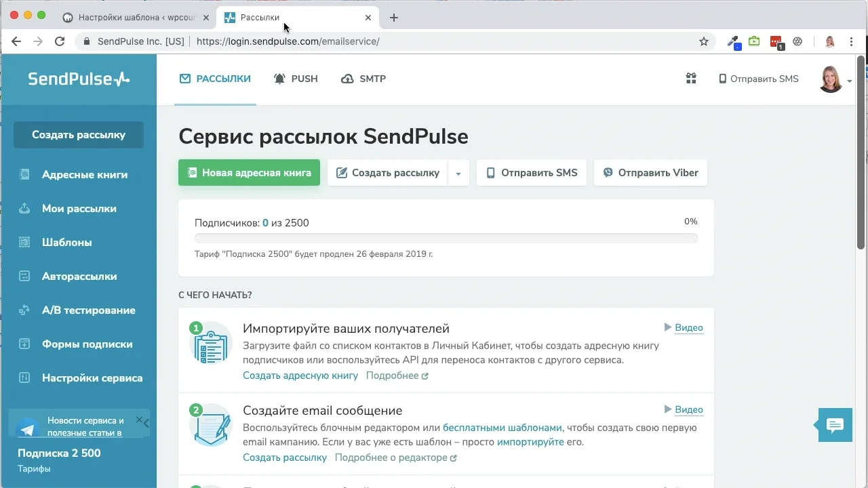Click the browser address bar URL

pyautogui.click(x=288, y=41)
